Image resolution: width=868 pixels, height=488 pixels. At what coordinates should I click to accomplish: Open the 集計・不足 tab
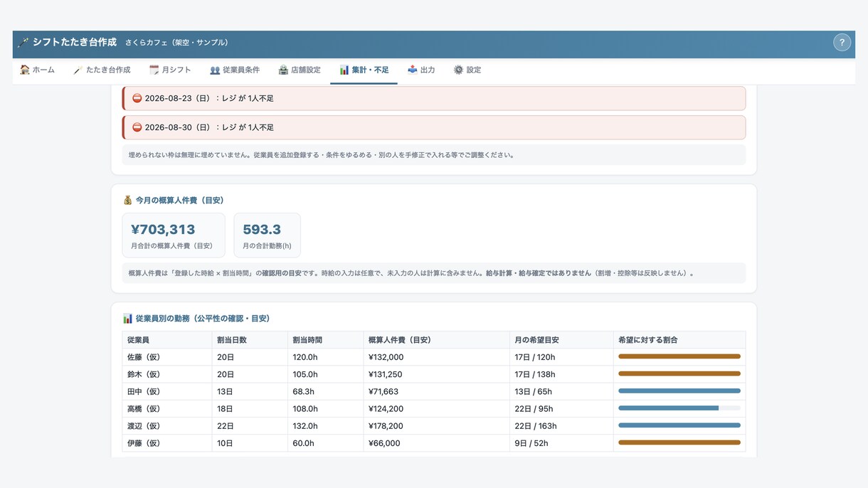tap(364, 70)
